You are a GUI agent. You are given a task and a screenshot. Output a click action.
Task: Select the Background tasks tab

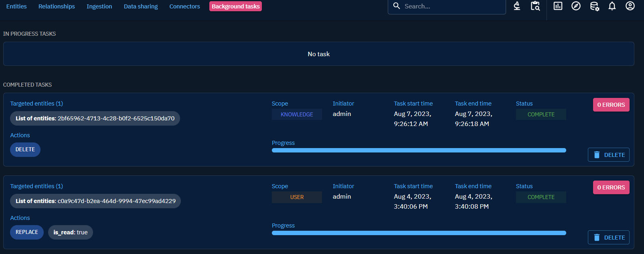(235, 6)
